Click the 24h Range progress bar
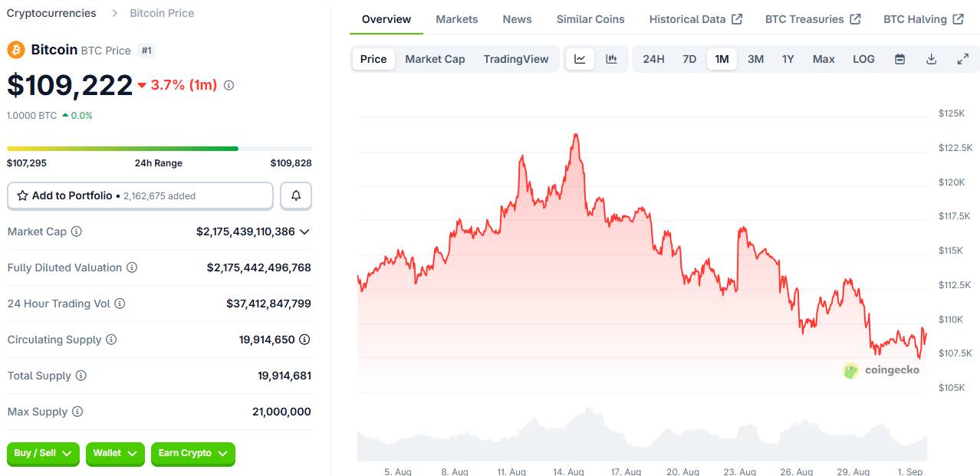This screenshot has height=476, width=980. (159, 149)
